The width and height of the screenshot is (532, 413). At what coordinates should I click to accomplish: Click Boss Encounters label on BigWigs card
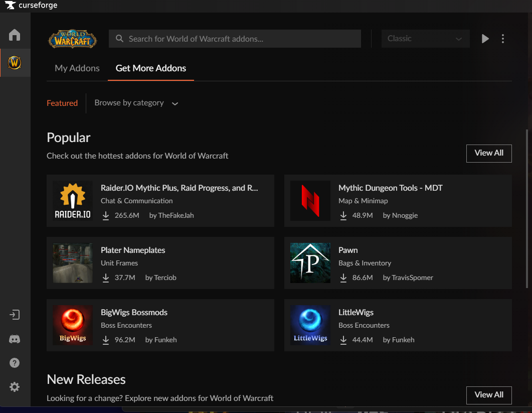click(126, 325)
